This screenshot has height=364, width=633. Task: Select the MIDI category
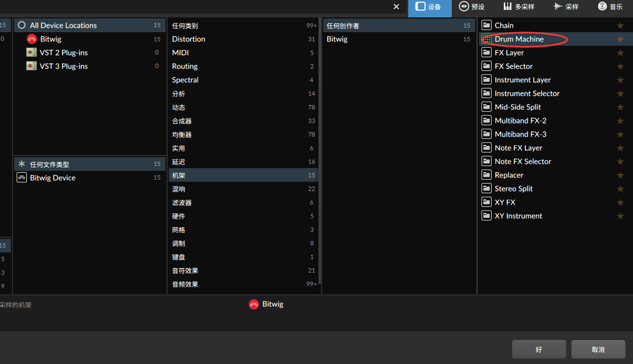tap(243, 52)
